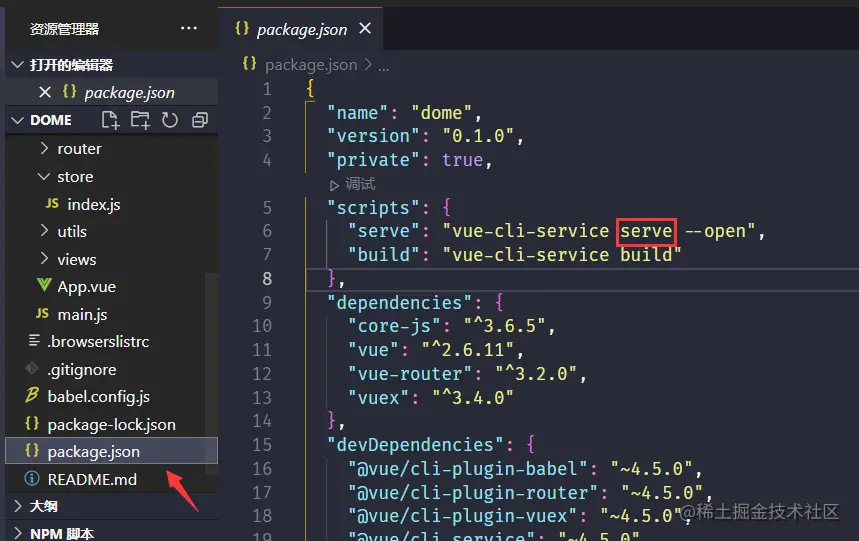Open main.js file
859x541 pixels.
click(82, 315)
